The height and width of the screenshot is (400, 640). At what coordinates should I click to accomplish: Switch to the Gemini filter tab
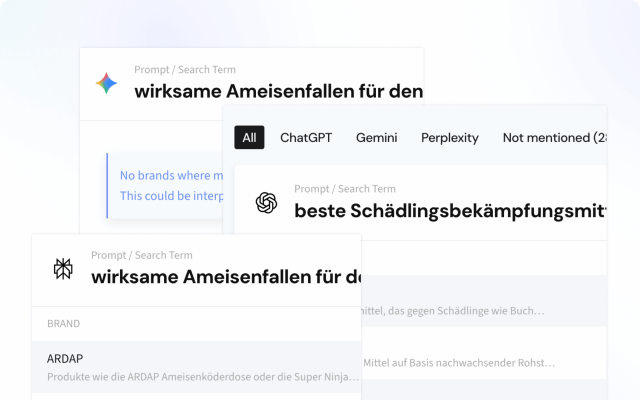[377, 137]
